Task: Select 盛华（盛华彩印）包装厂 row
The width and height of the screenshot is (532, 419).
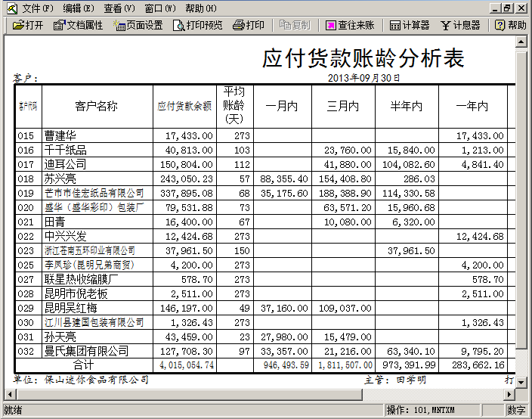Action: click(x=94, y=207)
